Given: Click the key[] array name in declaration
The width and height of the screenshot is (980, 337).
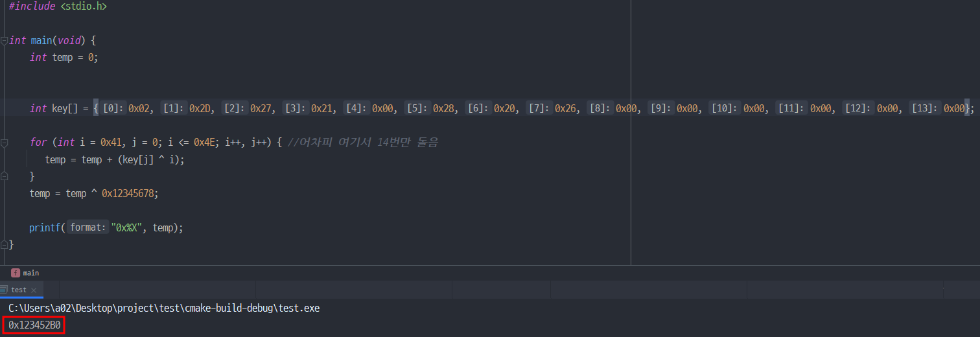Looking at the screenshot, I should [x=65, y=109].
